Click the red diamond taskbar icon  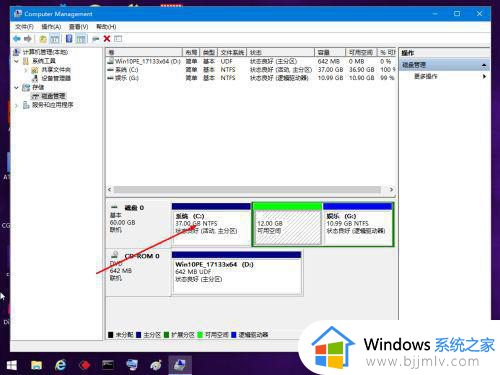[84, 365]
